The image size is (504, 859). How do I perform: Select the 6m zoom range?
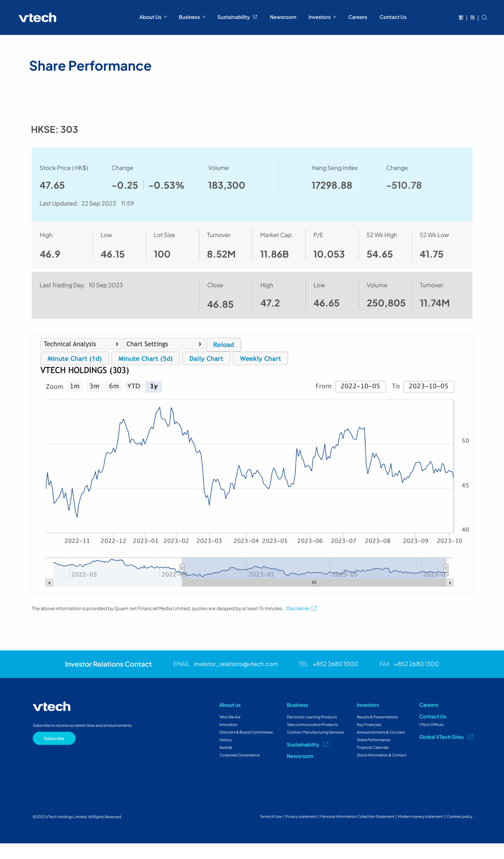point(114,386)
